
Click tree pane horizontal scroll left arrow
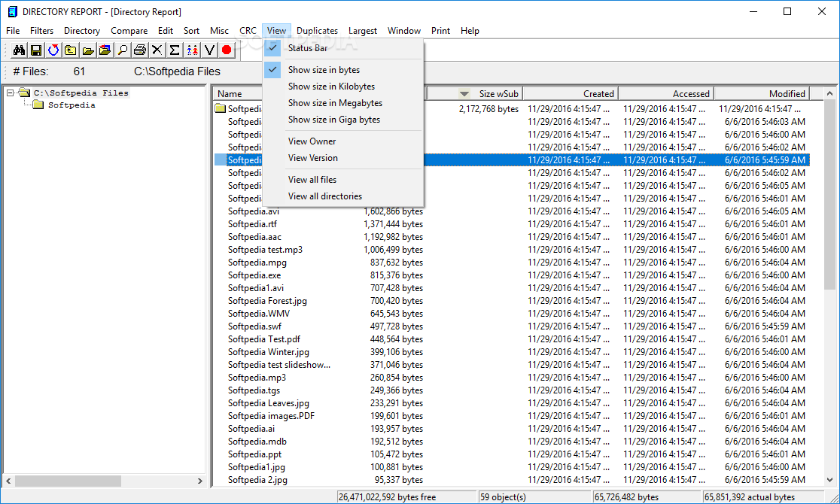(8, 481)
